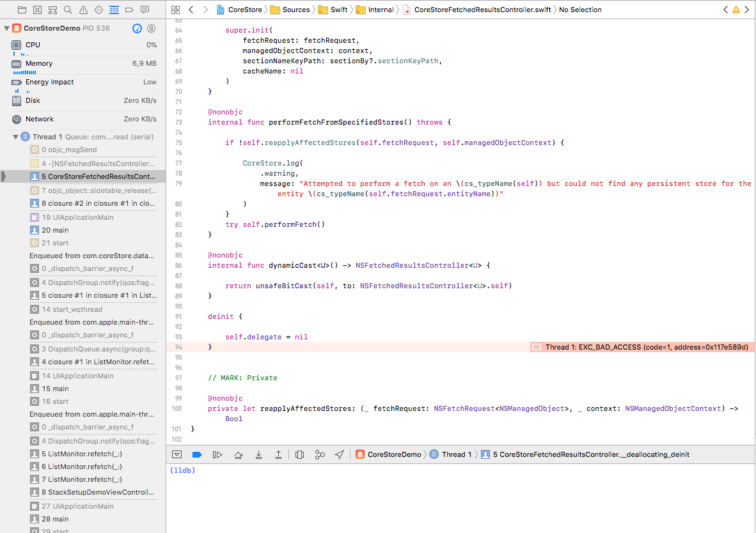Collapse the CoreStoreDemo process disclosure triangle
The height and width of the screenshot is (533, 756).
click(x=6, y=28)
